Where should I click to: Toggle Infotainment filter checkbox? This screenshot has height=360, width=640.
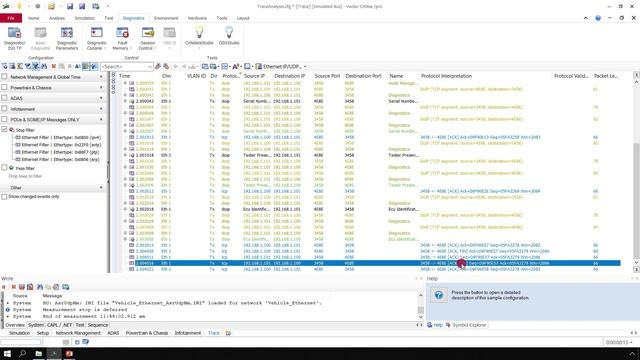tap(4, 109)
